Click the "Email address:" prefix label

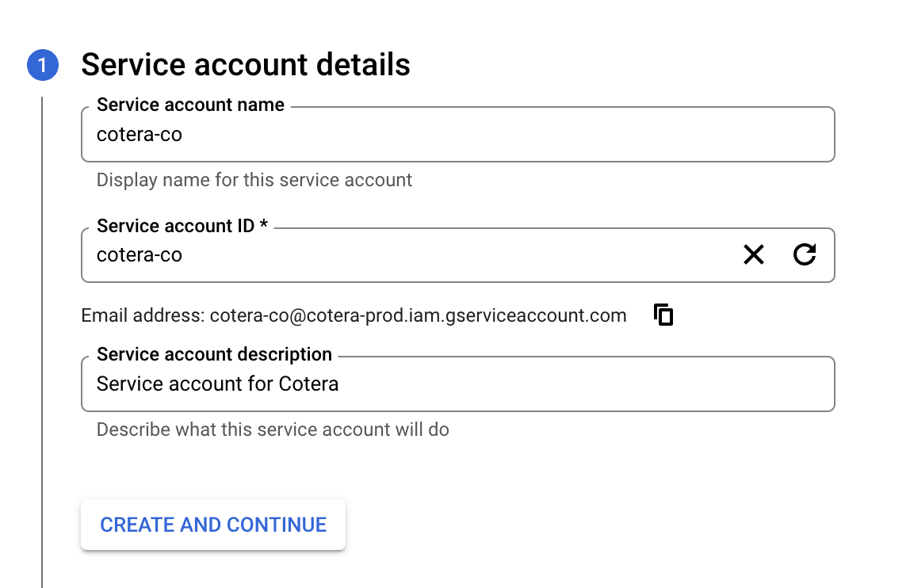143,316
